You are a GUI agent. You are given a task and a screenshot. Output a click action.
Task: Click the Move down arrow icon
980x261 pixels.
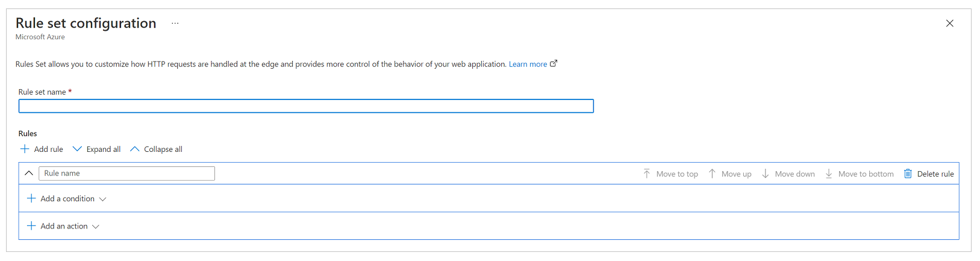click(x=766, y=174)
